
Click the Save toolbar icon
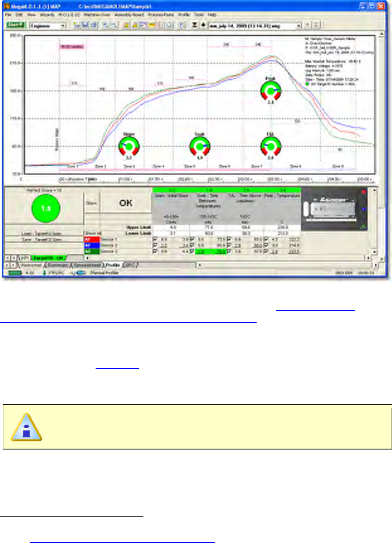point(86,25)
